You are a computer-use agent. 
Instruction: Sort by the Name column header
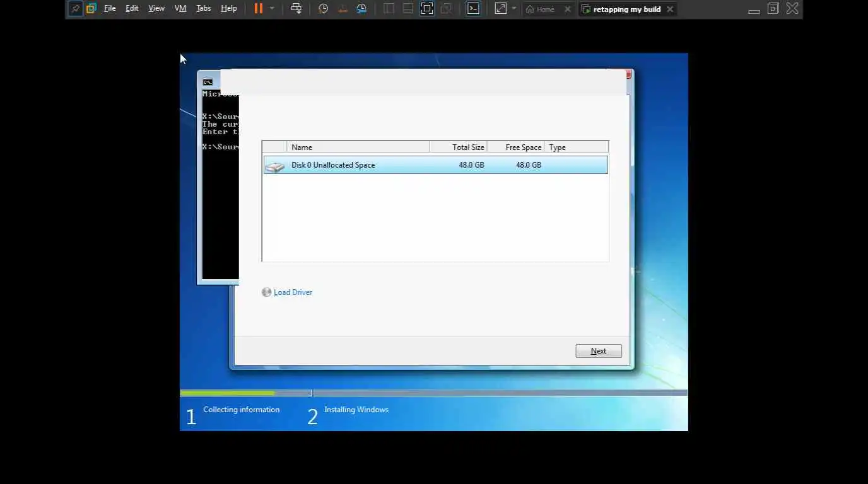358,147
